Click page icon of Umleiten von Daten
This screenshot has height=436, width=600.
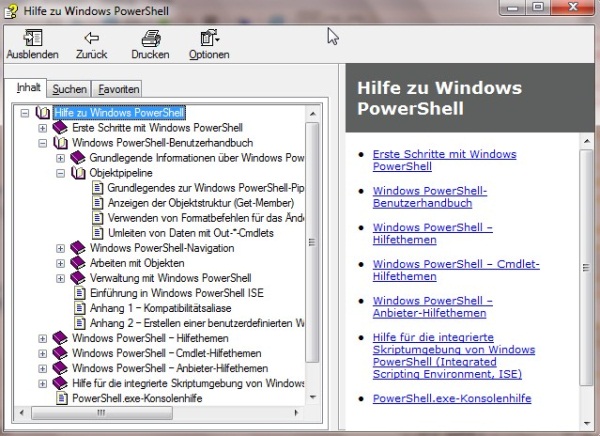pos(98,233)
